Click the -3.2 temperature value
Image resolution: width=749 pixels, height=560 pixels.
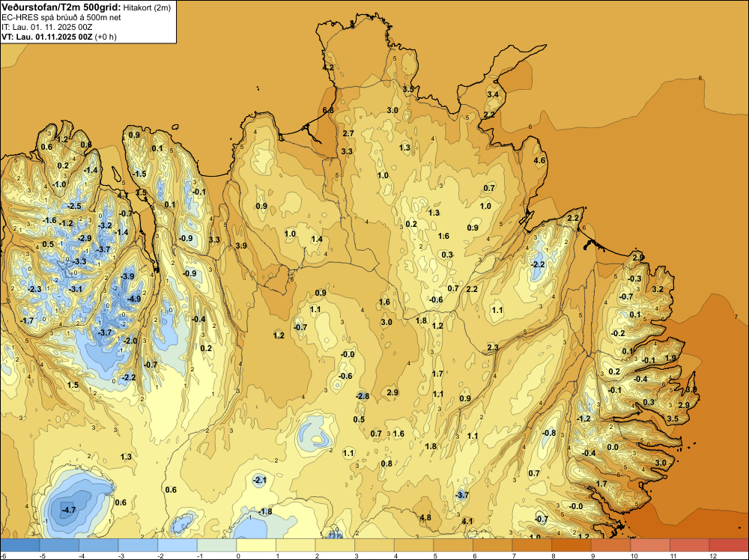pos(105,225)
